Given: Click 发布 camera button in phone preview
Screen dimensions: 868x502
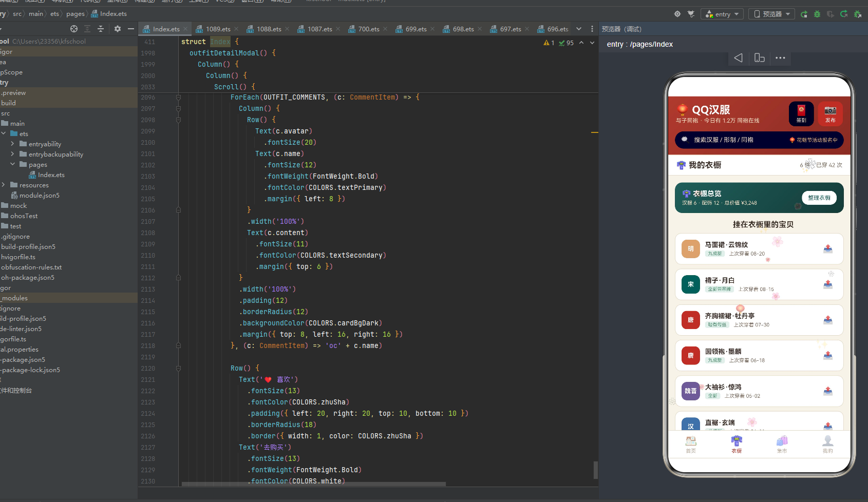Looking at the screenshot, I should coord(830,113).
